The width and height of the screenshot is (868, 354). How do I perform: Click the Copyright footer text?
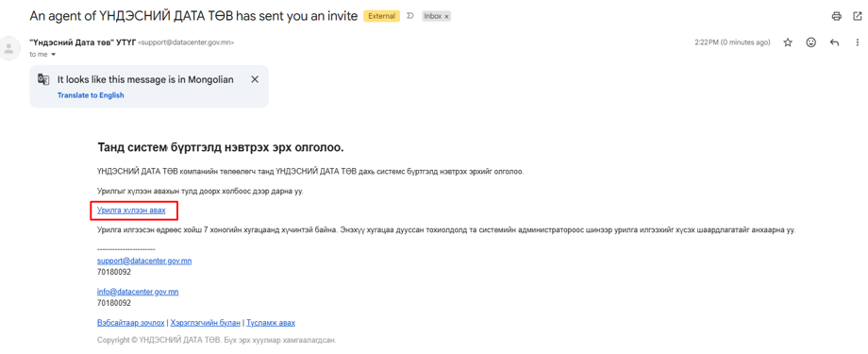[x=216, y=340]
